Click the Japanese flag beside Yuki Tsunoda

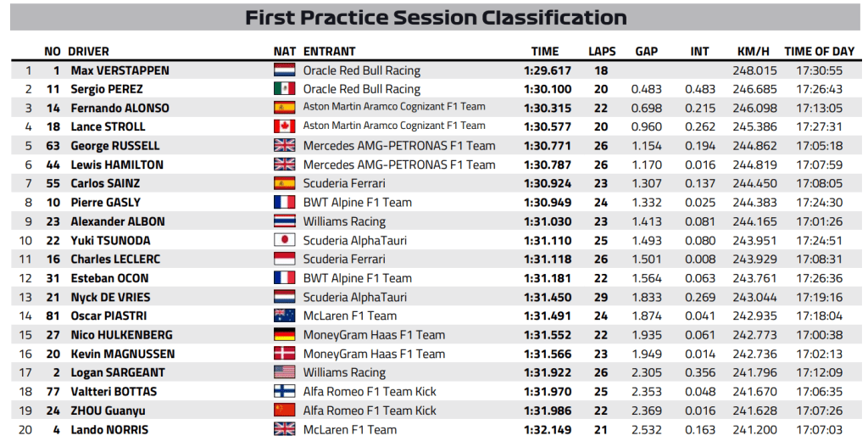[x=283, y=240]
